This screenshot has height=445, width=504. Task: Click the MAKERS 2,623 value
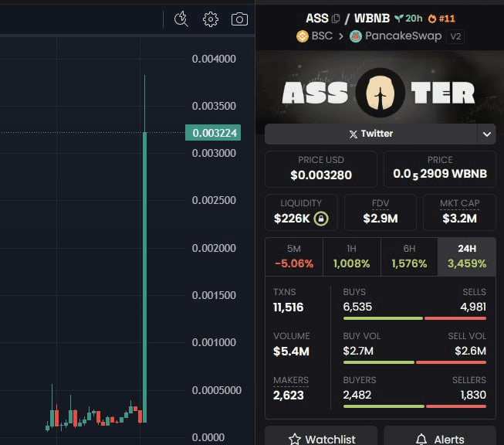click(289, 395)
